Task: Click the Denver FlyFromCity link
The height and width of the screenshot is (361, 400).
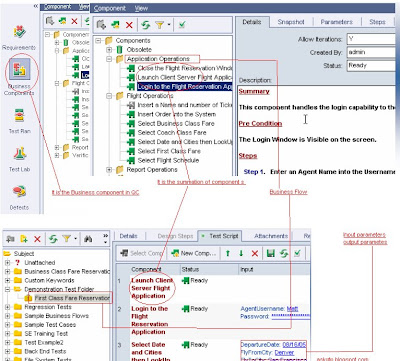Action: (x=284, y=352)
